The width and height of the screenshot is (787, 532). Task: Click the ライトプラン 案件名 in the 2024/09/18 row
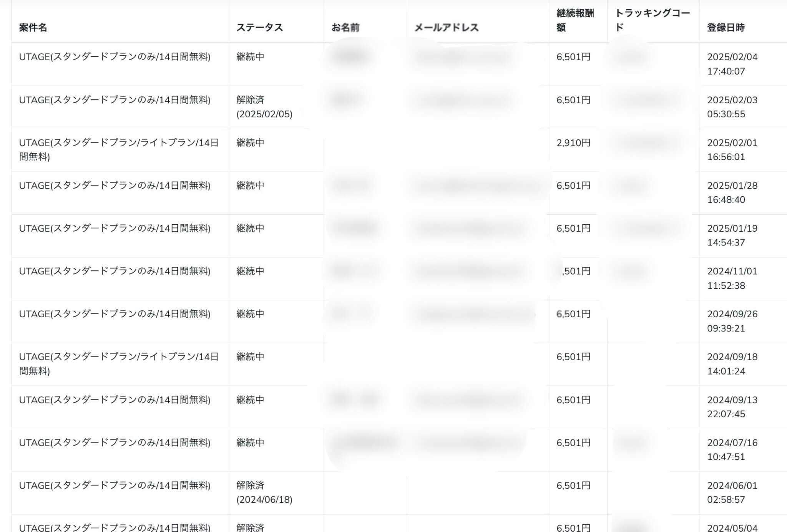119,364
